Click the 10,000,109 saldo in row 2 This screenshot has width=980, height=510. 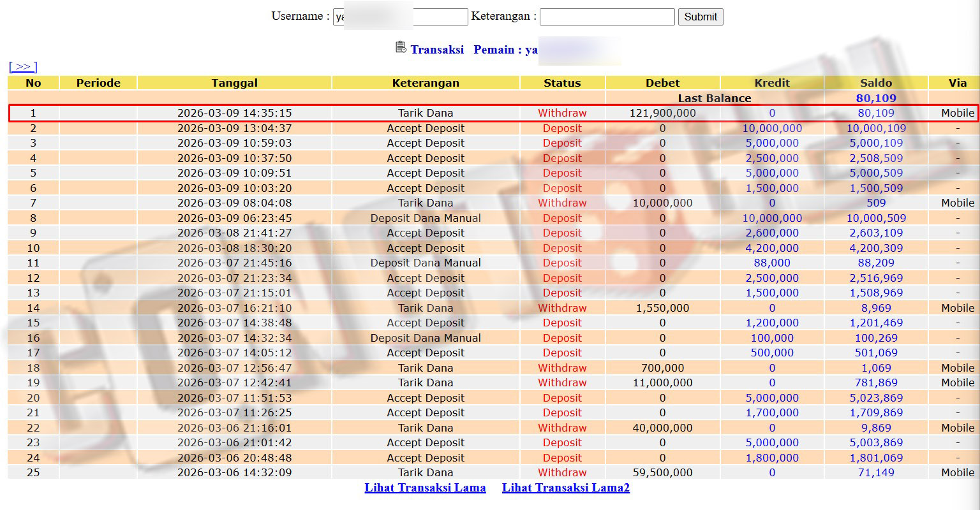(875, 129)
